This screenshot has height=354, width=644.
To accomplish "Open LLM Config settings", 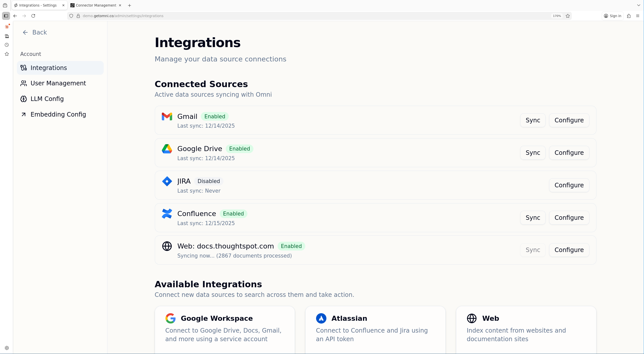I will [60, 99].
